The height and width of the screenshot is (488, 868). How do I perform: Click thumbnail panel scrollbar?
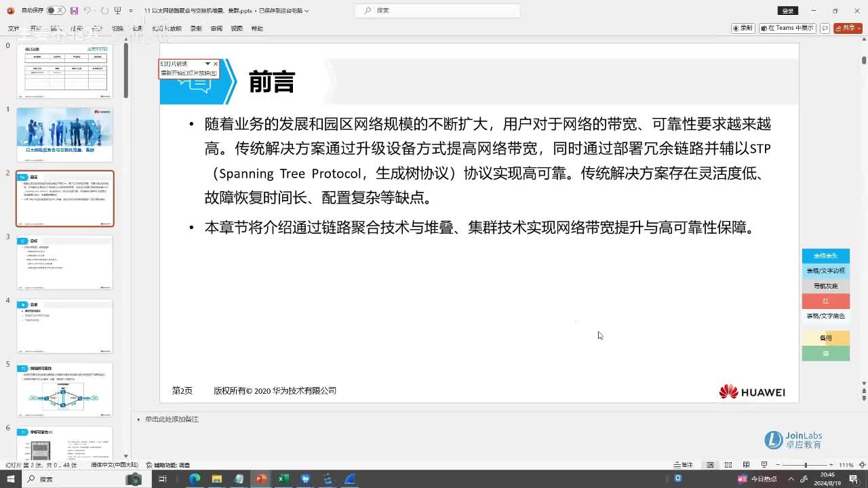click(126, 71)
